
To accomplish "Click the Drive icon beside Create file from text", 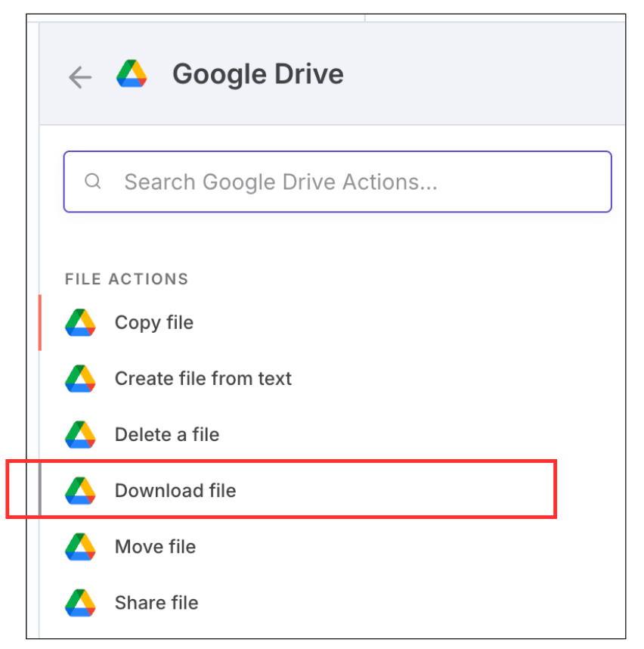I will 79,377.
